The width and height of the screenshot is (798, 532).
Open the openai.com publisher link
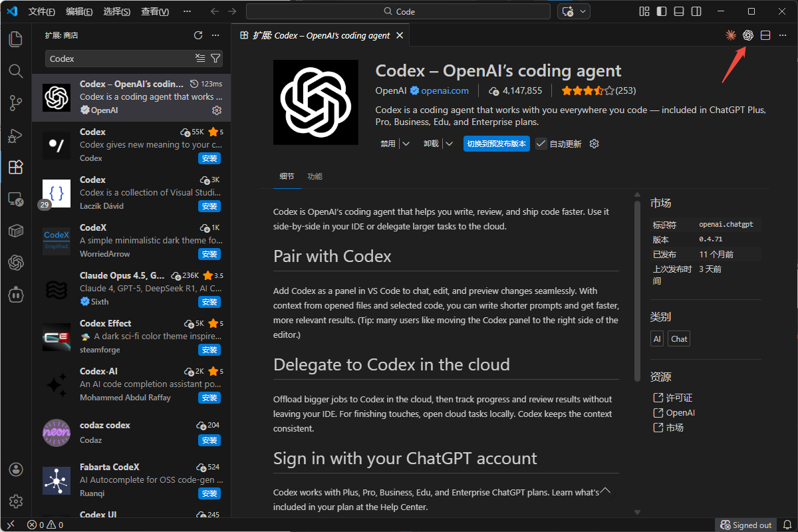tap(445, 90)
